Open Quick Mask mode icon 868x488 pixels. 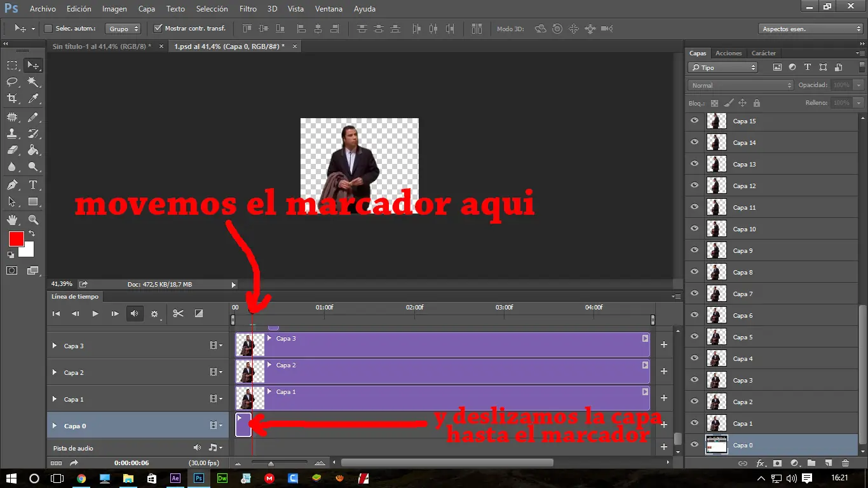tap(12, 271)
